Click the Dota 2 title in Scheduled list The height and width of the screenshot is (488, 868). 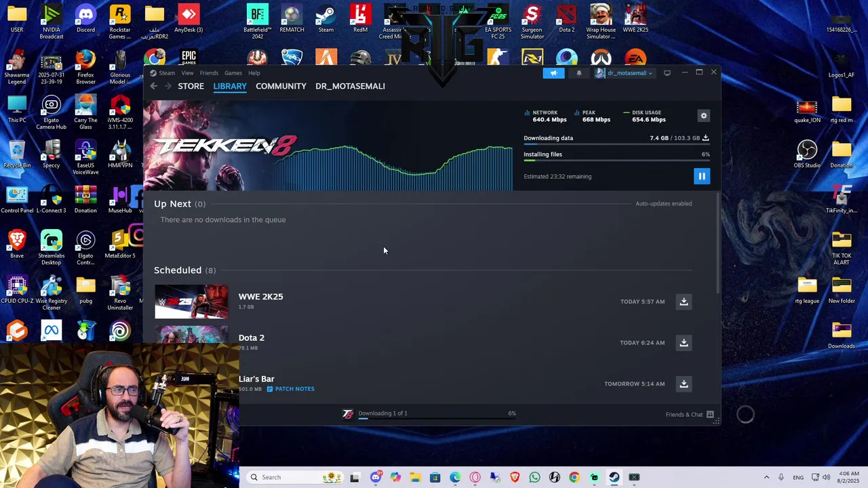point(252,338)
